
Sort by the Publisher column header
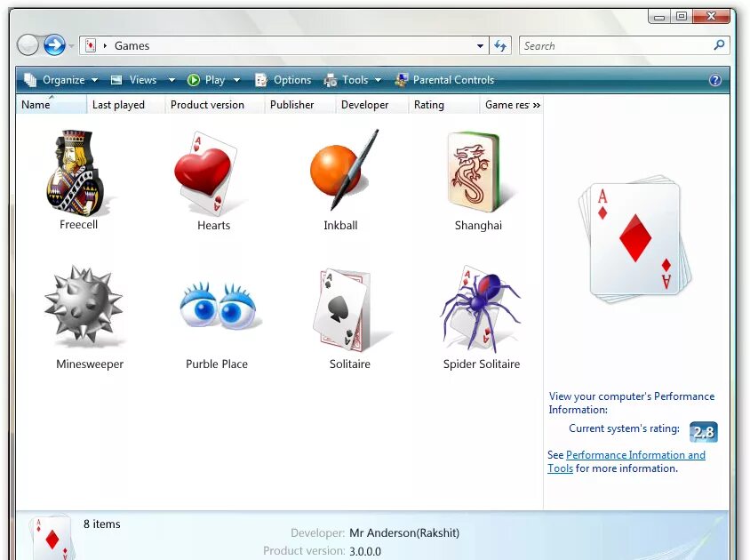(299, 104)
